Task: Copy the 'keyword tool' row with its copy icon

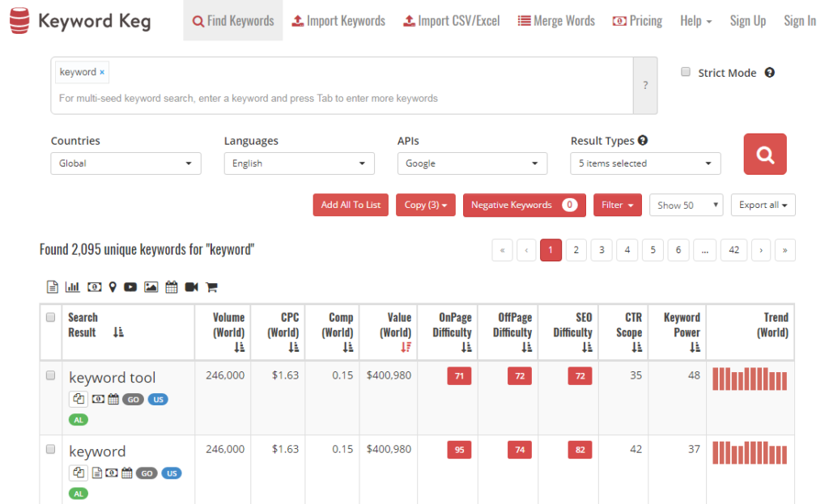Action: (x=79, y=399)
